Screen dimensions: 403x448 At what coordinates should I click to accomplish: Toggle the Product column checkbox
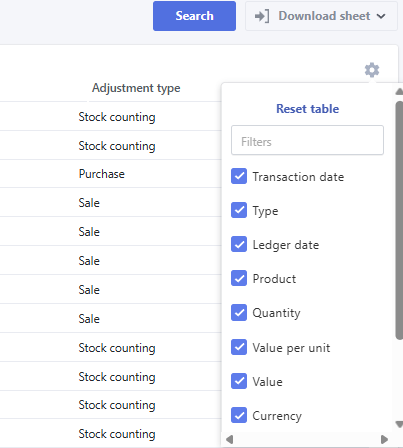(x=239, y=278)
